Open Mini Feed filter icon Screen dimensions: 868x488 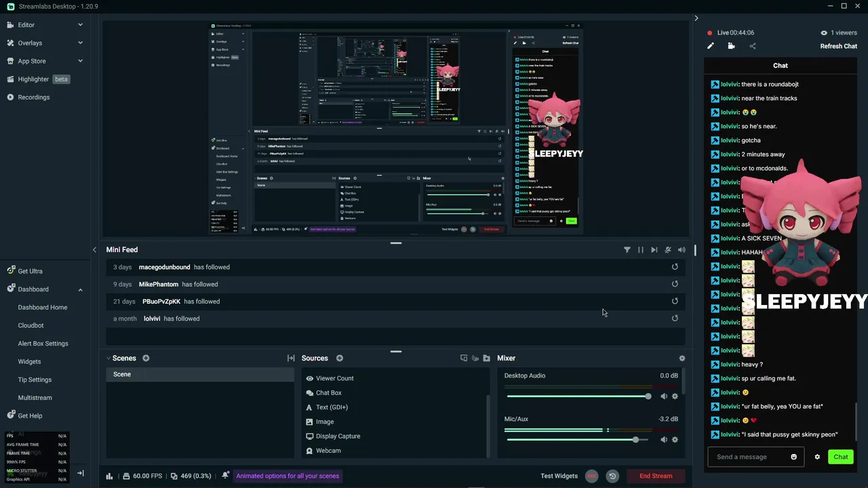pyautogui.click(x=627, y=250)
